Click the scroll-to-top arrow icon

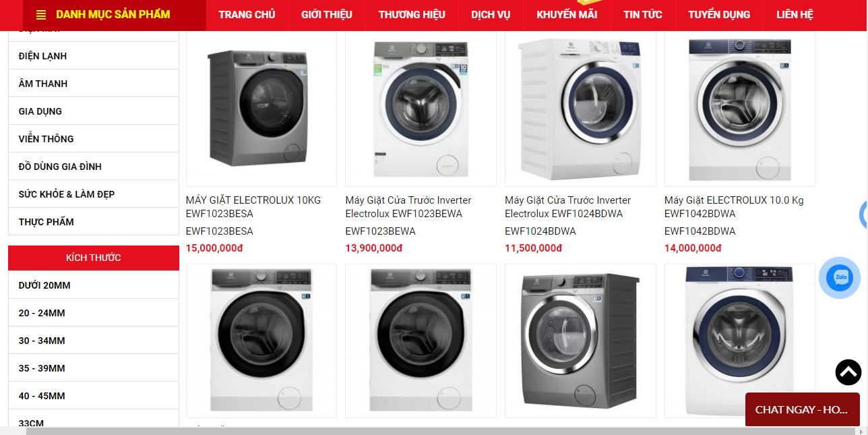click(x=848, y=372)
